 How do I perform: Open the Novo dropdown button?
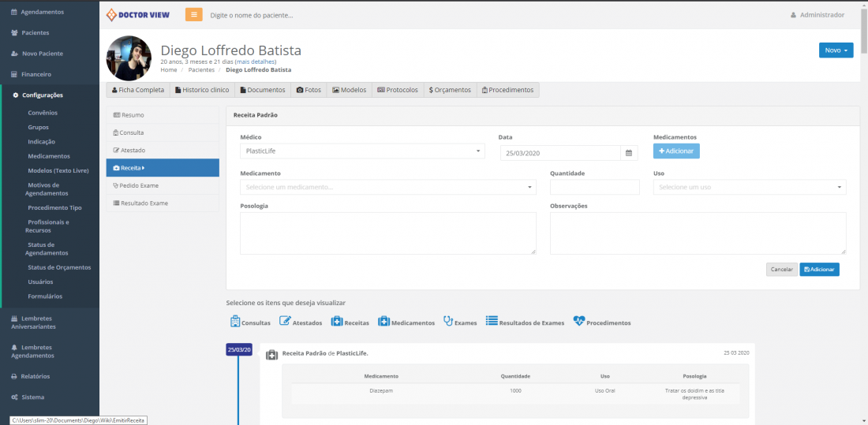point(836,50)
